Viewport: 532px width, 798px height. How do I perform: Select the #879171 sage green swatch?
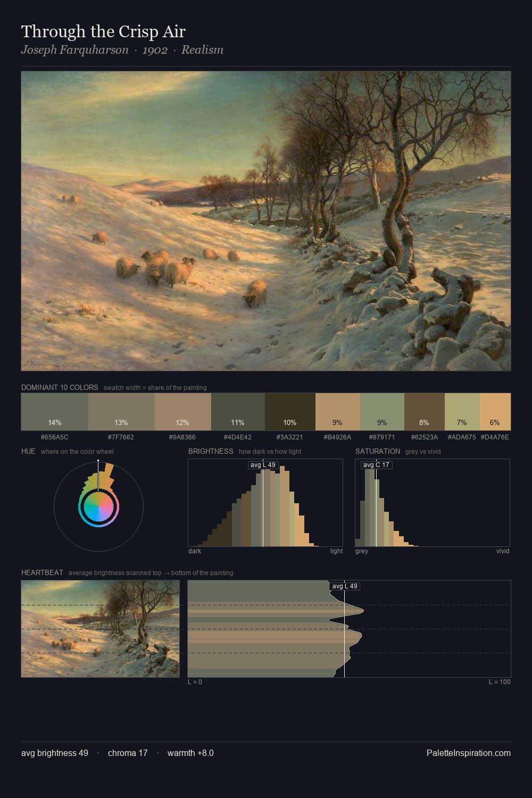[x=382, y=412]
